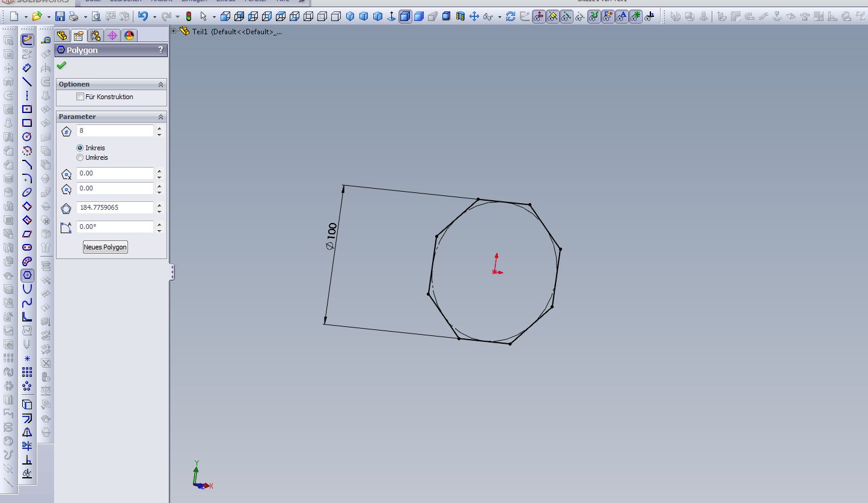The height and width of the screenshot is (503, 868).
Task: Enable the Für Konstruktion checkbox
Action: pyautogui.click(x=81, y=97)
